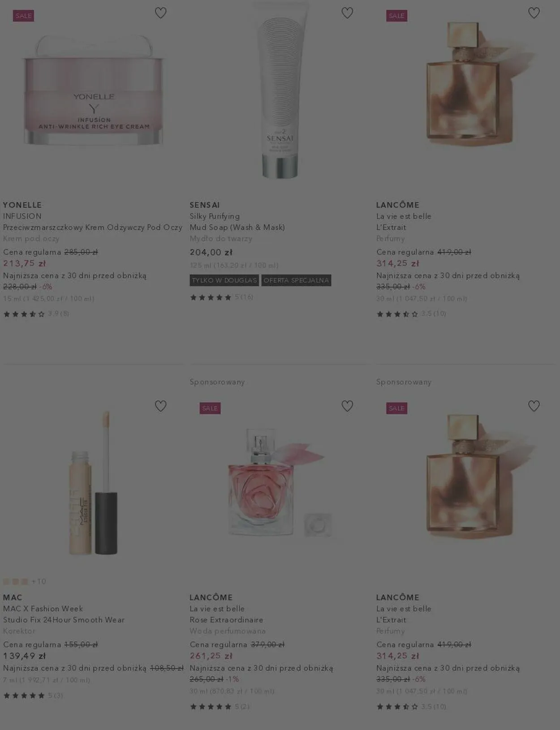
Task: Click the TYLKO W DOUGLAS label
Action: [224, 280]
